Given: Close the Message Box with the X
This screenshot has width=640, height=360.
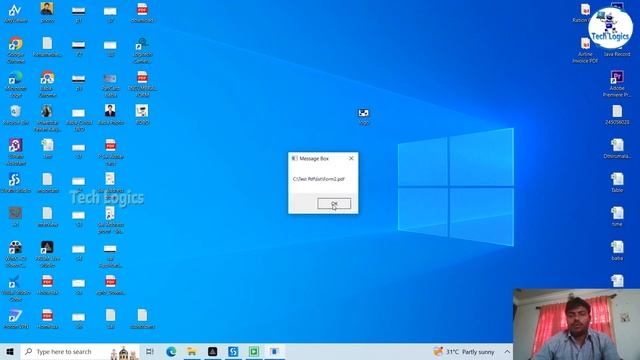Looking at the screenshot, I should [x=351, y=158].
